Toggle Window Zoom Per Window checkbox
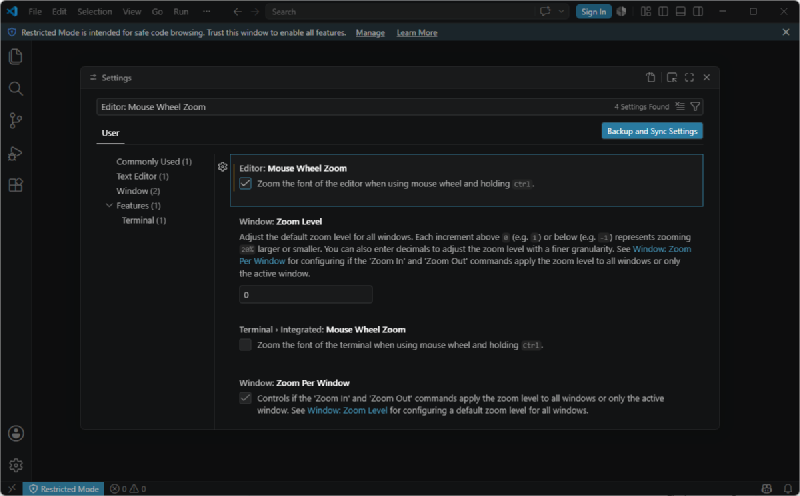 click(245, 398)
